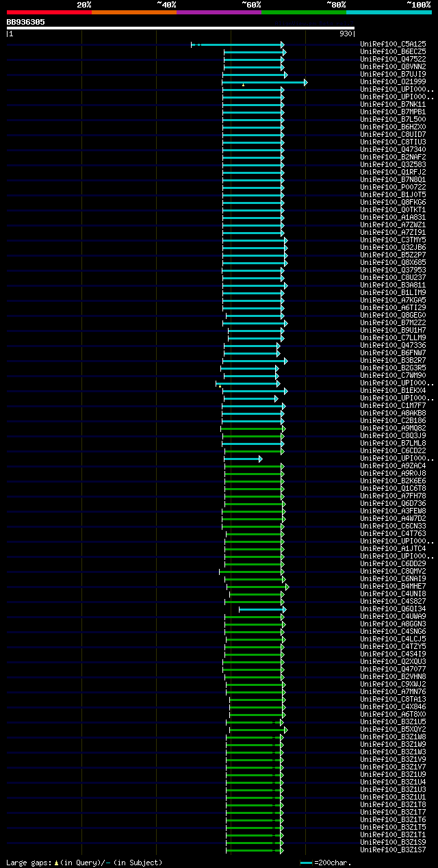Select the UniRef100_C7WM90 entry
438x868 pixels.
(x=393, y=375)
